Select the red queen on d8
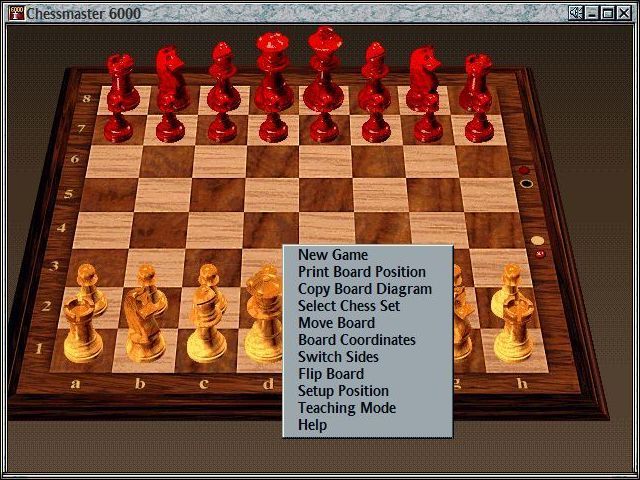640x480 pixels. click(x=273, y=73)
